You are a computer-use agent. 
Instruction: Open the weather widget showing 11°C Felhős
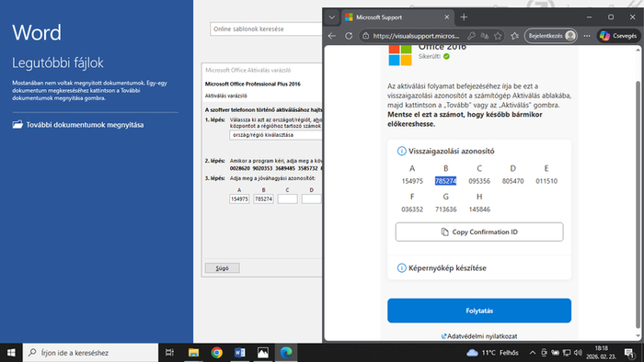pos(492,353)
